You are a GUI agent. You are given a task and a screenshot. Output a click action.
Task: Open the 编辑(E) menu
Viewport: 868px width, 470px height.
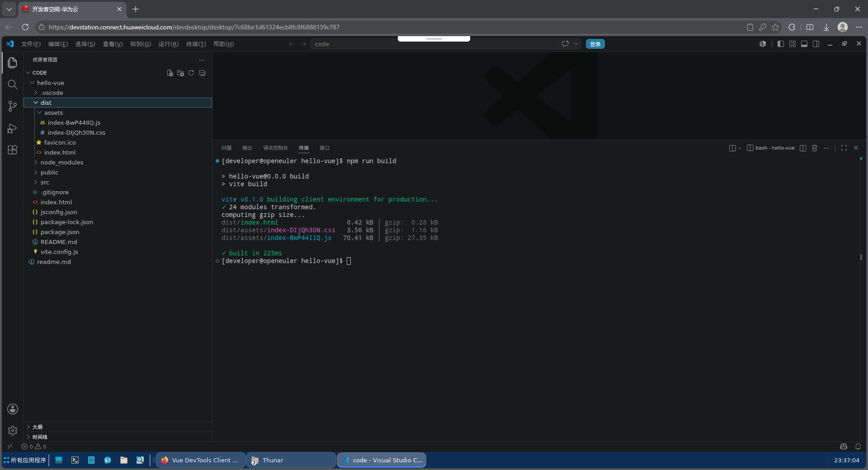tap(58, 44)
